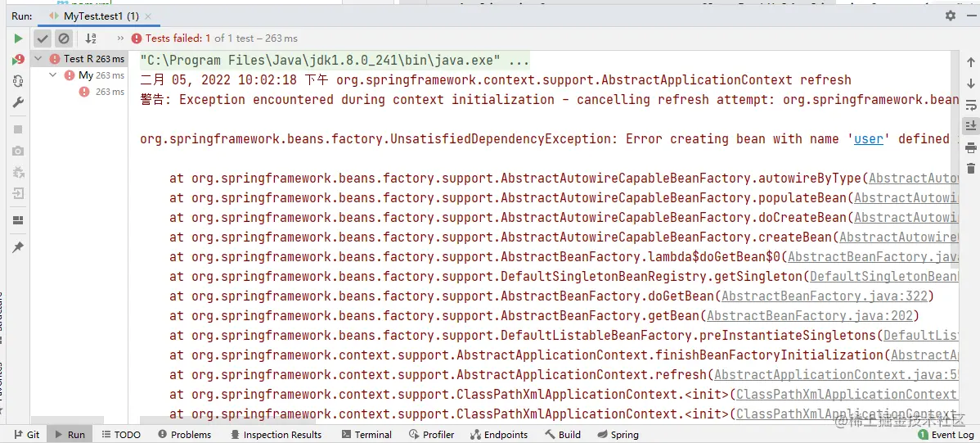Toggle scroll to end of console

click(x=971, y=125)
